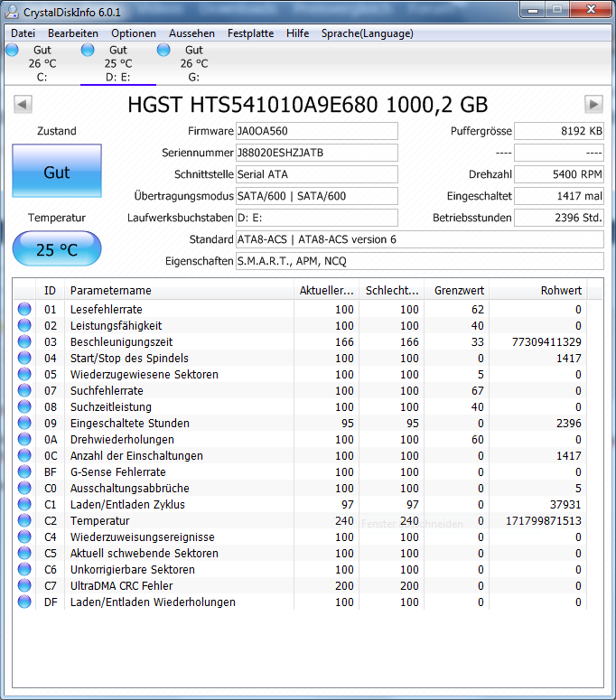Select the Unkorrigierbare Sektoren parameter name
This screenshot has width=616, height=700.
point(133,570)
